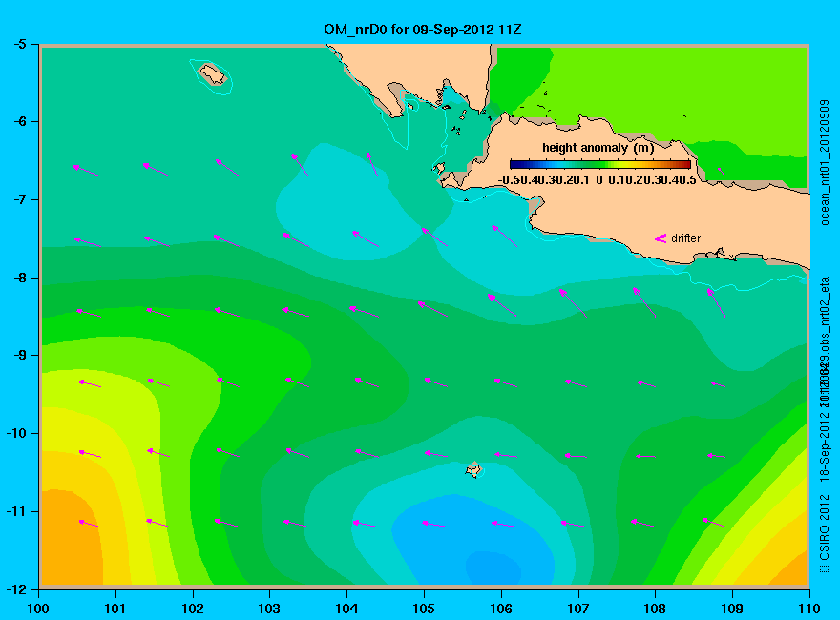Click the y-axis label -7
The width and height of the screenshot is (840, 620).
point(19,199)
